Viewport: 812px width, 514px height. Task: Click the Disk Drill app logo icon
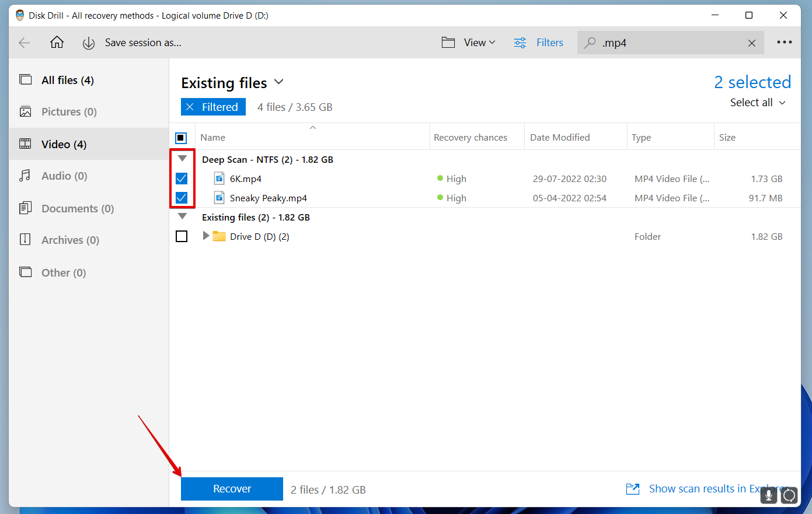pyautogui.click(x=20, y=15)
